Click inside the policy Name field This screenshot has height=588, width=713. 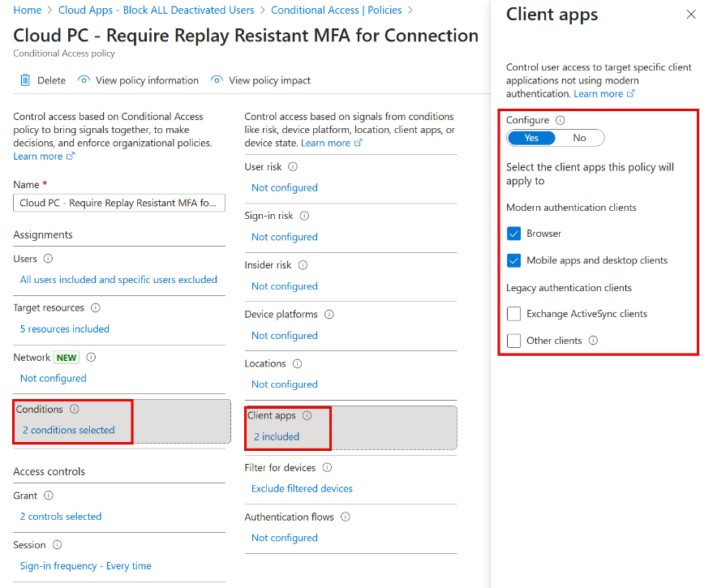118,202
